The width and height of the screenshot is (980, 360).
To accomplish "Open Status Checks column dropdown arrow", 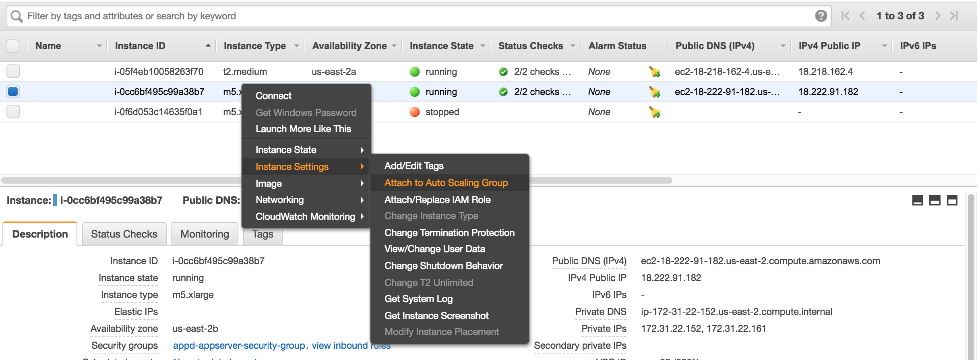I will 573,46.
